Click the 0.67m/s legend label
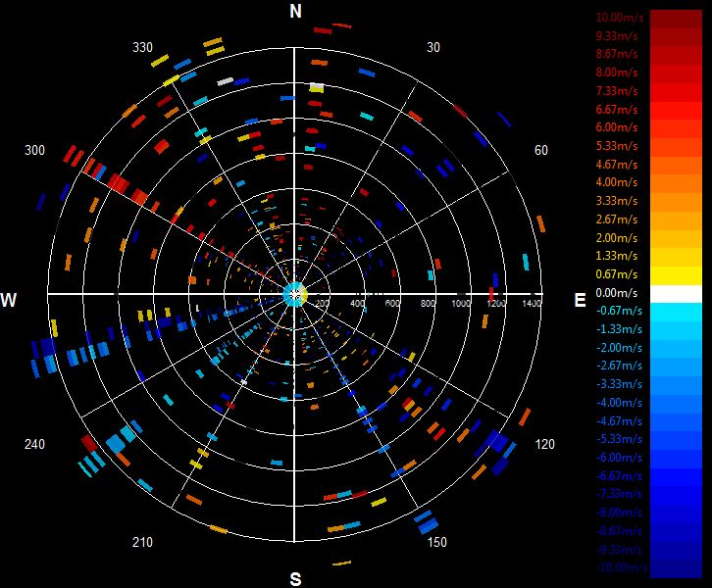 [x=617, y=274]
